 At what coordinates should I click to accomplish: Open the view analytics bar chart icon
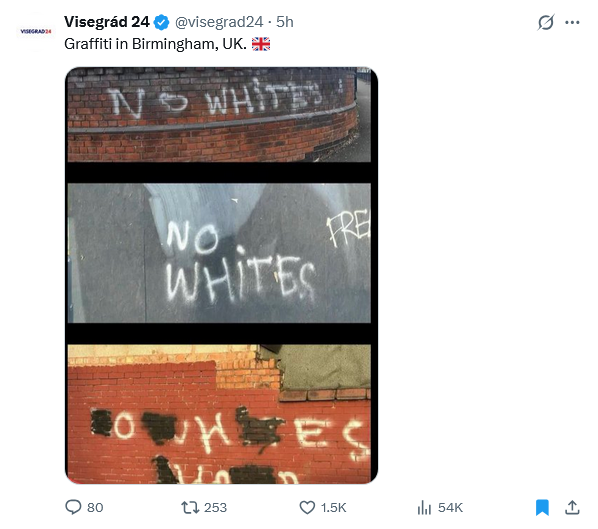(x=424, y=508)
